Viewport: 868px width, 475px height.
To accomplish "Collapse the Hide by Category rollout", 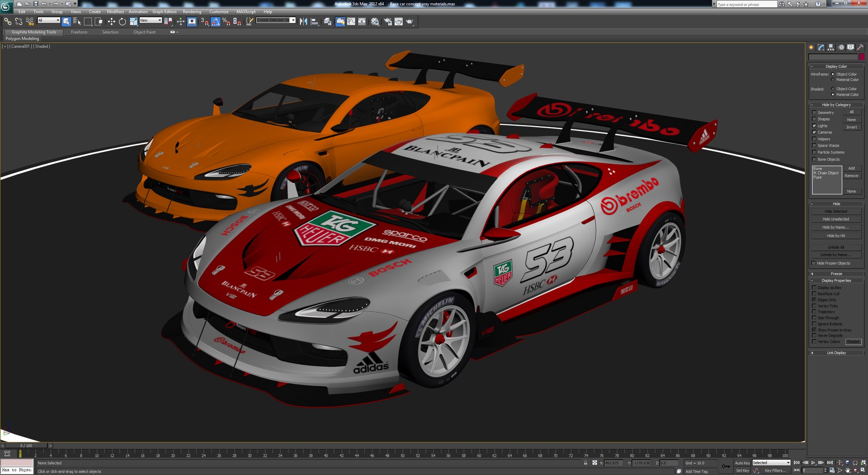I will (836, 104).
